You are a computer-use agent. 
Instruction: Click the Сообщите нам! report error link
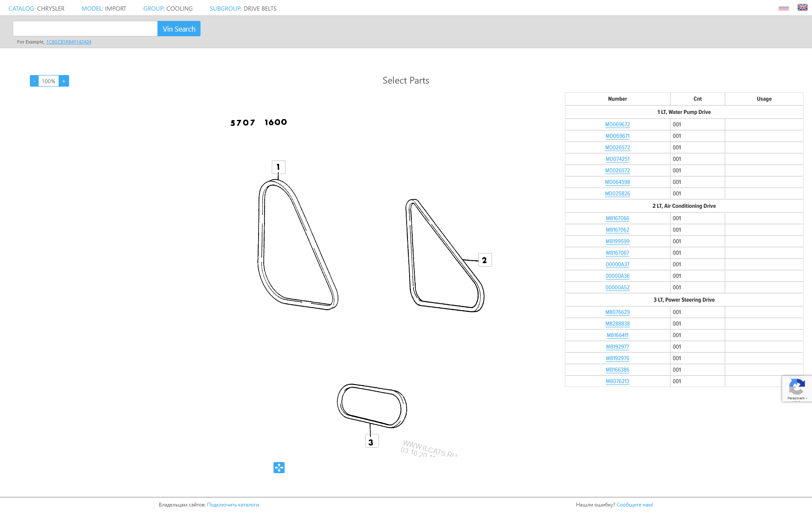[x=634, y=505]
